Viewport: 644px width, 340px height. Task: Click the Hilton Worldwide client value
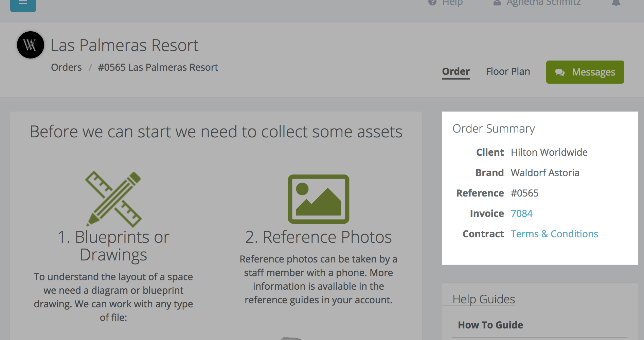pos(549,152)
